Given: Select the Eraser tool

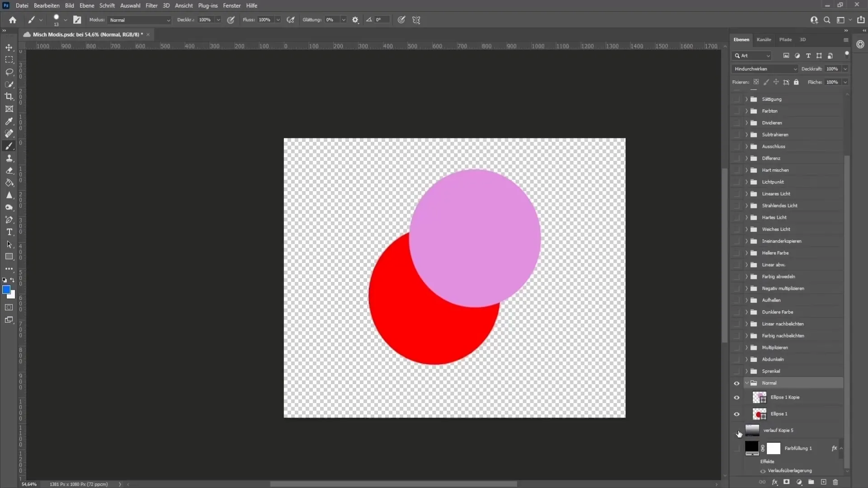Looking at the screenshot, I should click(9, 170).
